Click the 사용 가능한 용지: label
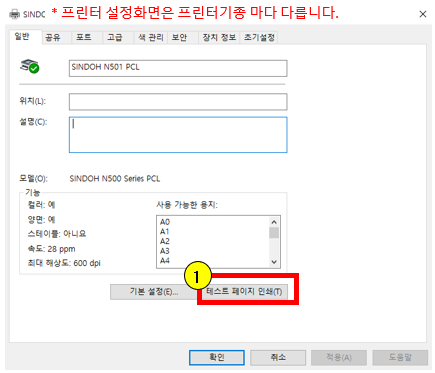 click(x=187, y=205)
